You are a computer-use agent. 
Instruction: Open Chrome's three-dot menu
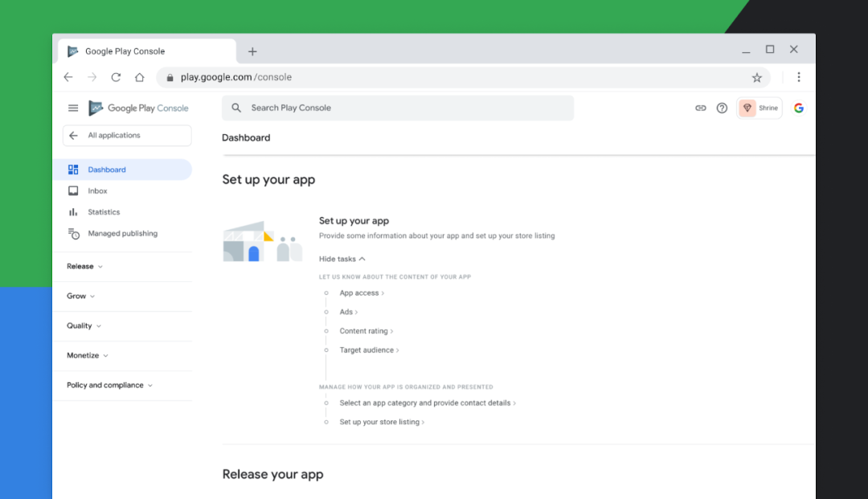click(799, 77)
